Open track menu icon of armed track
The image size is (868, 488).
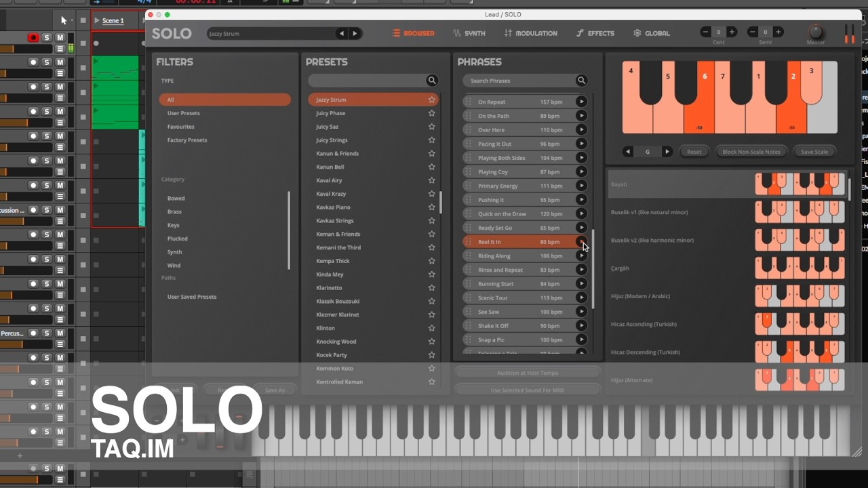tap(60, 49)
